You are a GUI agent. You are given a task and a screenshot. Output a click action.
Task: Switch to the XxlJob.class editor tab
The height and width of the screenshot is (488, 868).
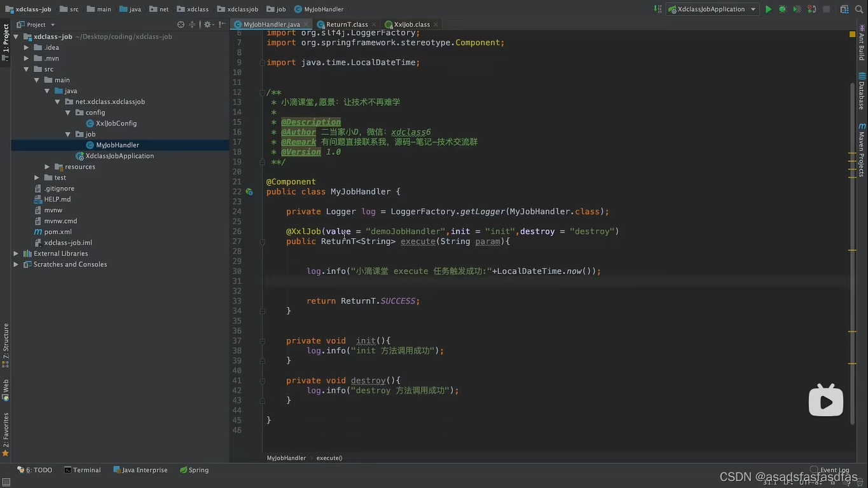pos(411,24)
